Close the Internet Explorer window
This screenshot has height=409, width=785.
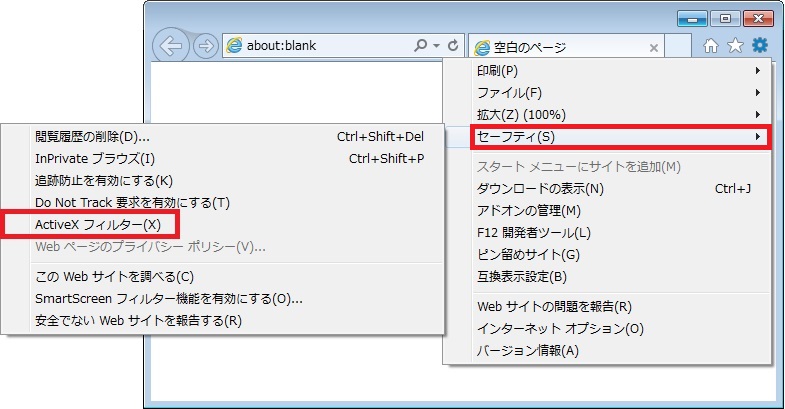[758, 19]
